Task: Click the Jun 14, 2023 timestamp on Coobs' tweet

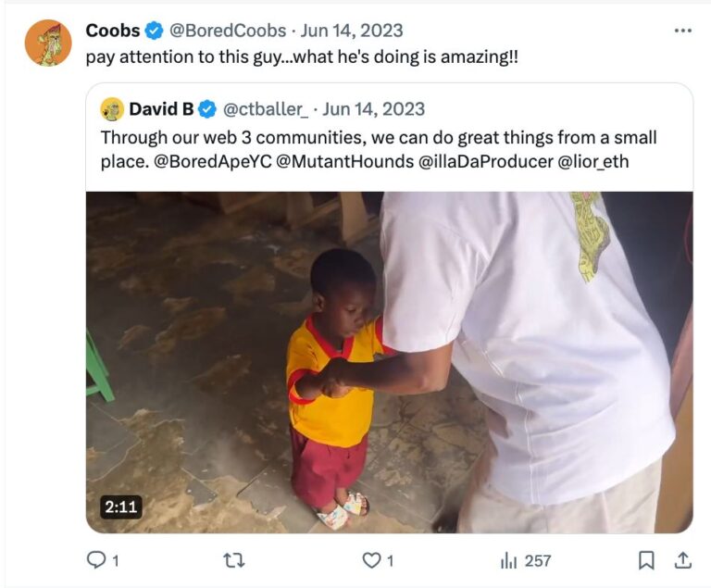Action: pyautogui.click(x=352, y=31)
